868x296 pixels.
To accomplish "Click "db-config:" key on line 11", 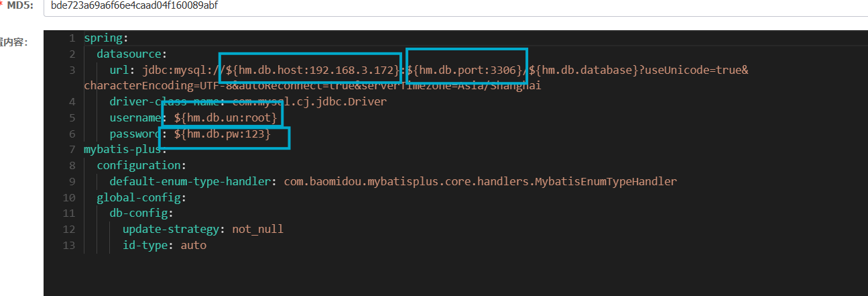I will pyautogui.click(x=141, y=213).
